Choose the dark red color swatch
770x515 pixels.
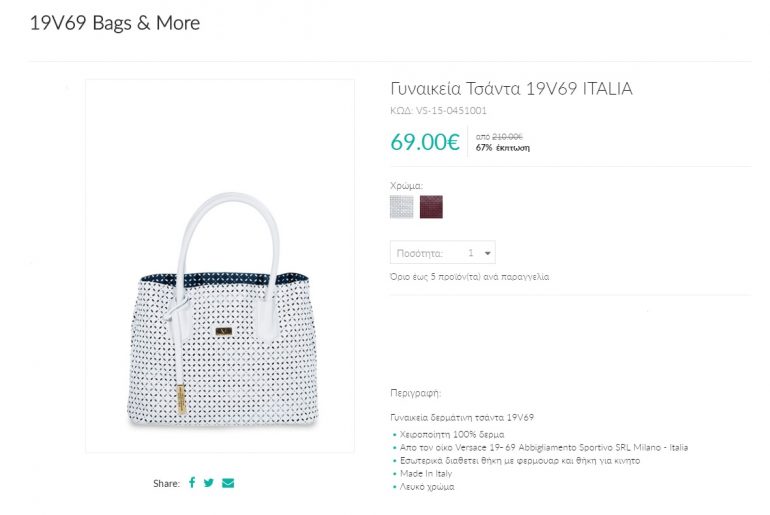(x=431, y=207)
